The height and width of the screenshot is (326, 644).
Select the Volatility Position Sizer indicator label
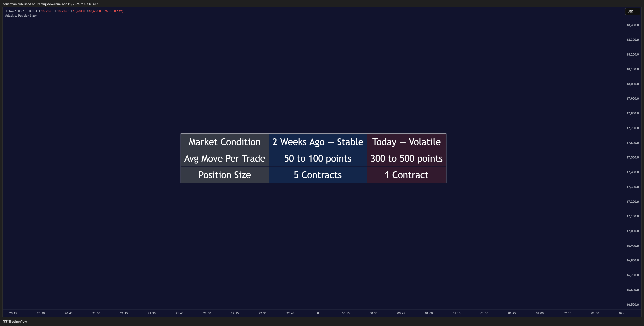(20, 15)
